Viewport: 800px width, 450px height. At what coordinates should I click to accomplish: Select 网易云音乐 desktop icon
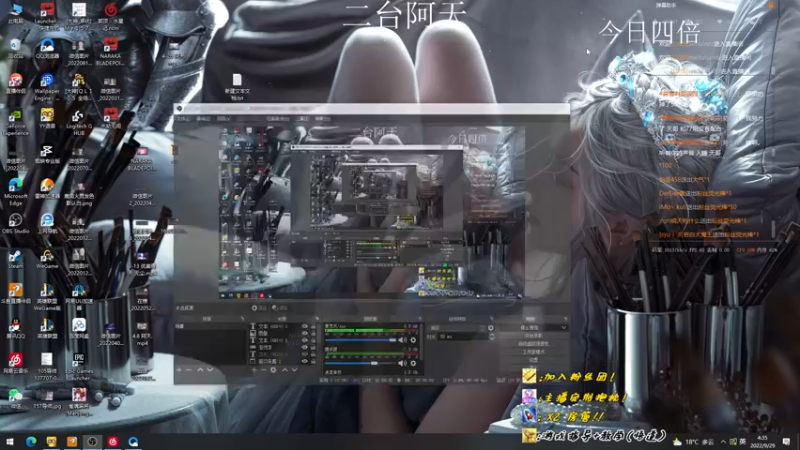click(15, 364)
